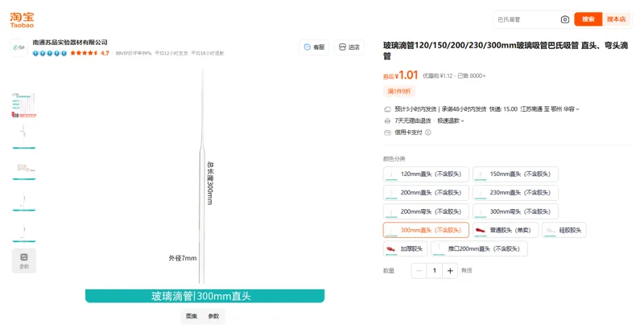Switch to the 图集 gallery tab
The width and height of the screenshot is (644, 336).
192,316
